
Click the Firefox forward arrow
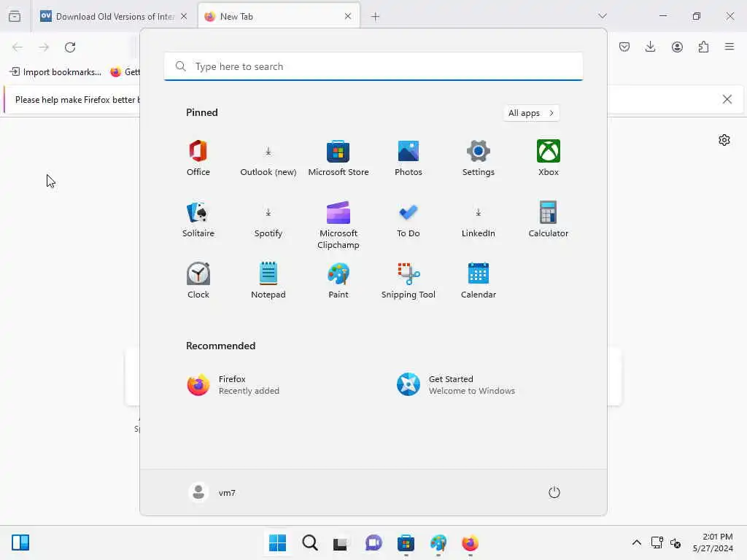click(x=44, y=47)
